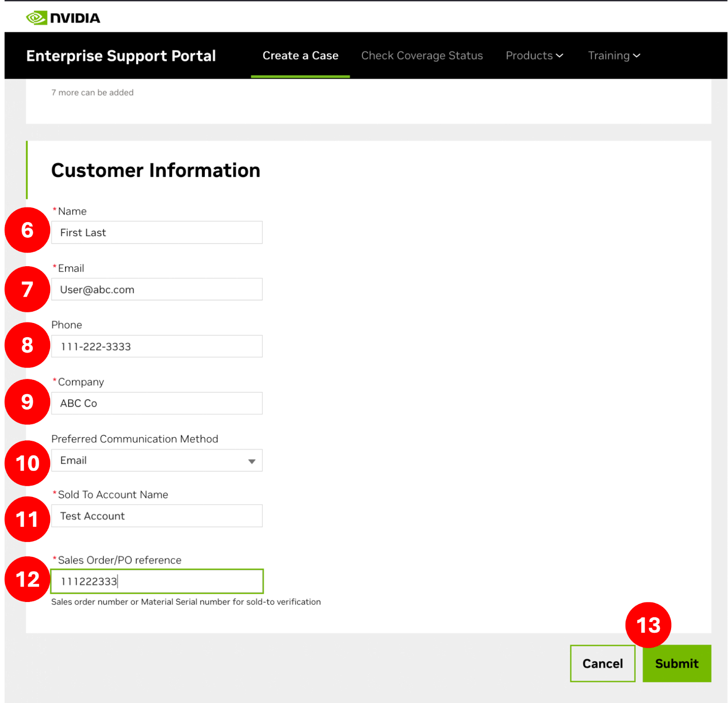Click the Cancel button
The image size is (728, 703).
click(x=602, y=663)
